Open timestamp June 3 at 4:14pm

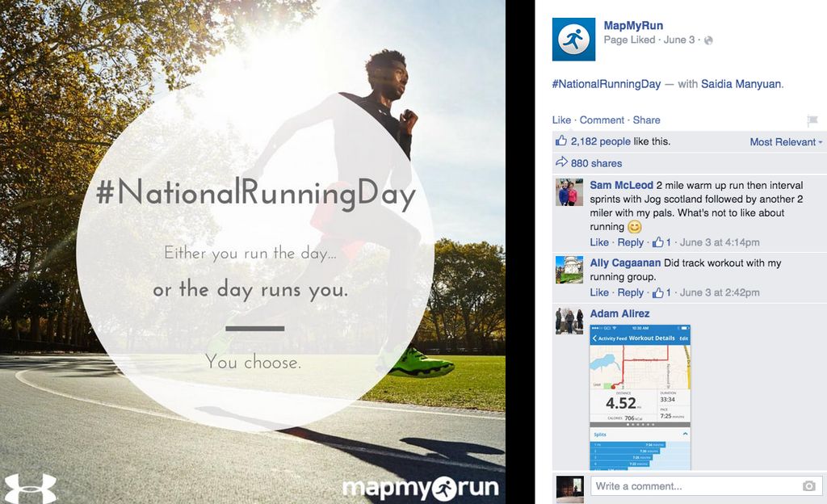click(x=720, y=242)
